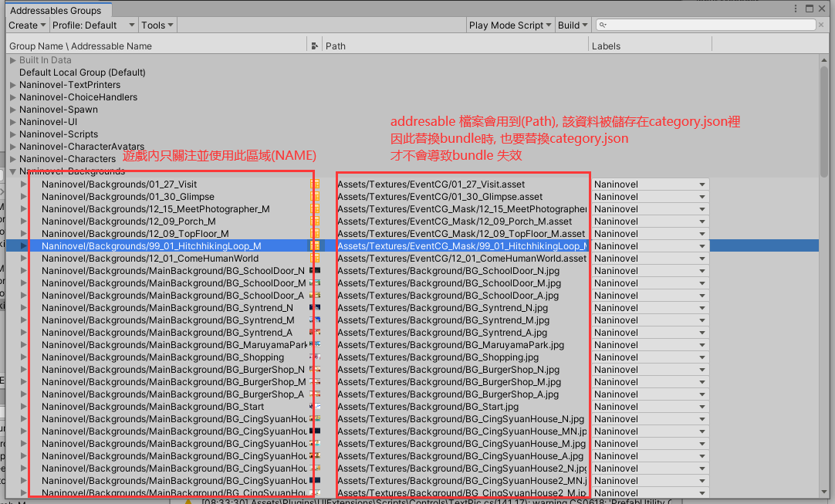Click the sprite atlas icon for 01_27_Visit
The width and height of the screenshot is (835, 504).
[314, 184]
